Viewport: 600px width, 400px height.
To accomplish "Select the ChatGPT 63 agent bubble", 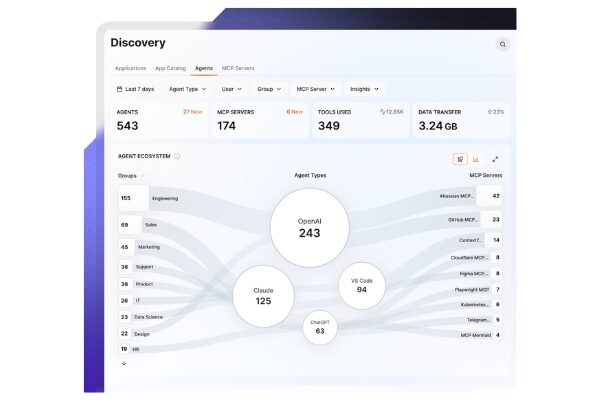I will tap(320, 327).
